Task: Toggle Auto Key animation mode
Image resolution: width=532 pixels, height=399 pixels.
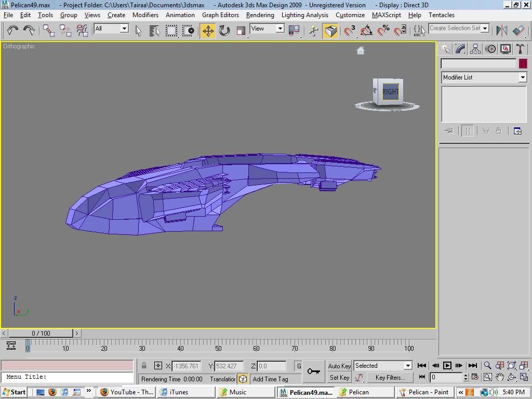Action: click(339, 366)
